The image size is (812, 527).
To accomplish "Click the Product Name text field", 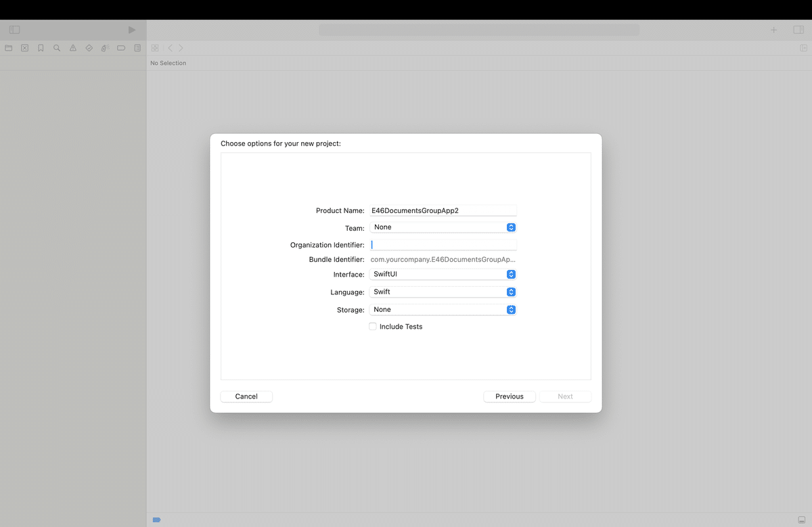I will [x=443, y=210].
